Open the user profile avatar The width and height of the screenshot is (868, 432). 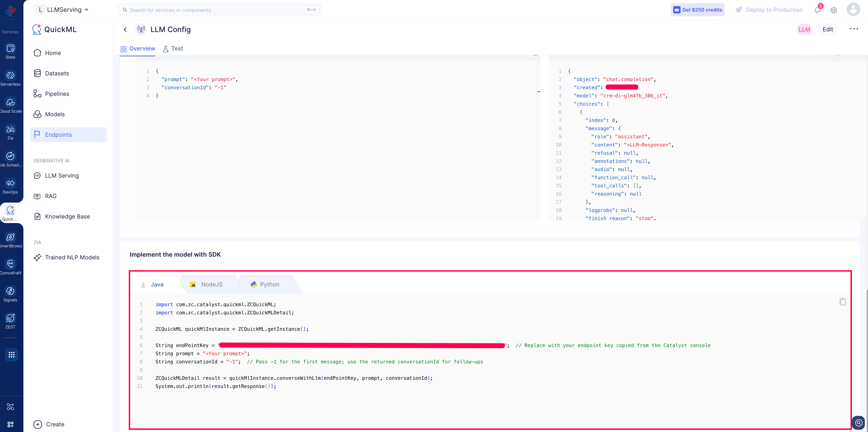click(853, 10)
